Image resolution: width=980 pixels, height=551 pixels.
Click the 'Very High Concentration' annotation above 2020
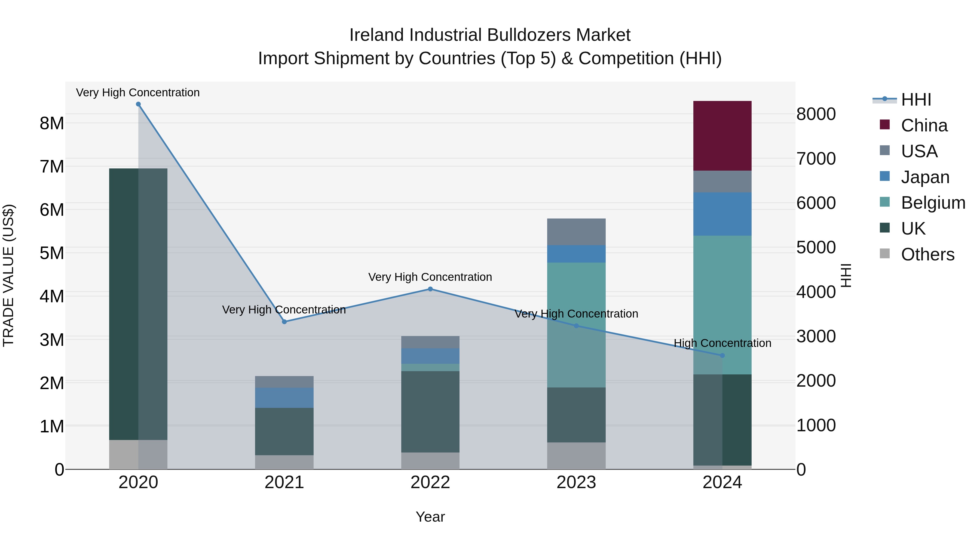tap(138, 93)
